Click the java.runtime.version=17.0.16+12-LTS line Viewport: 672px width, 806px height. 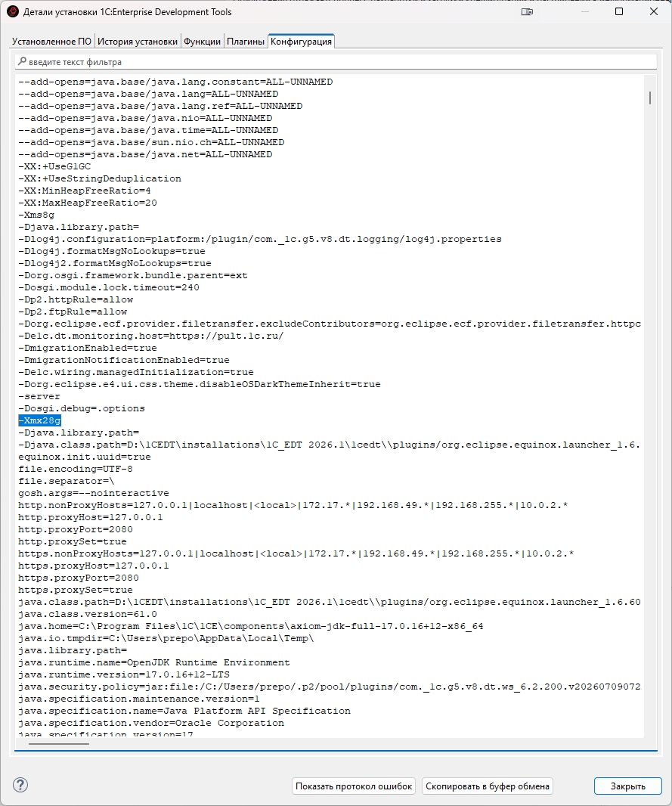point(124,674)
